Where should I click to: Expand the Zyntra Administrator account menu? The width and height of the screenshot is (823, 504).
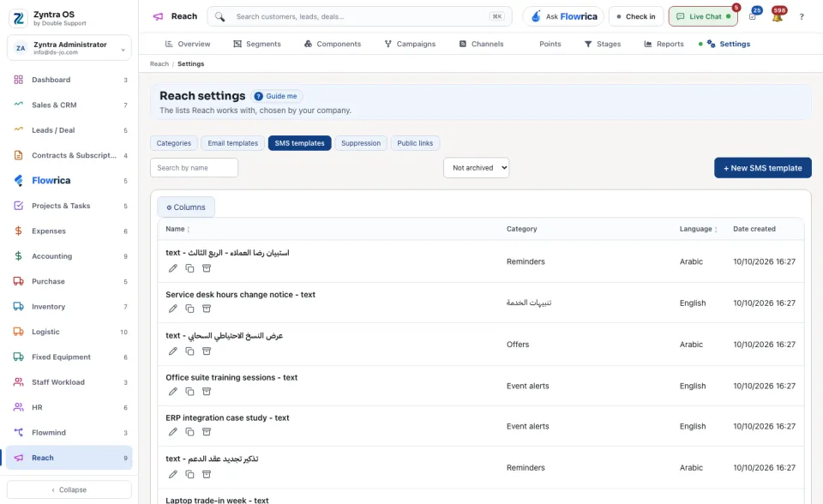click(69, 48)
